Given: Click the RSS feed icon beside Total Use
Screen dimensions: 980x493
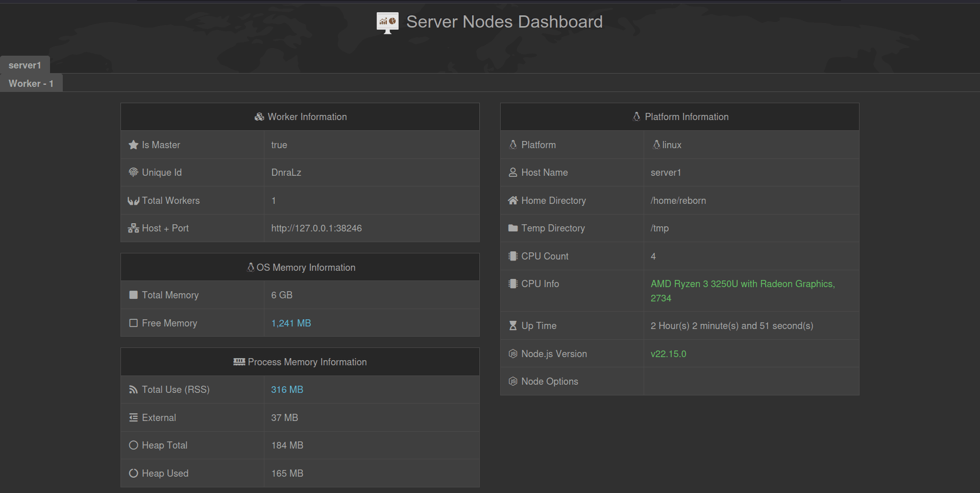Looking at the screenshot, I should tap(133, 390).
